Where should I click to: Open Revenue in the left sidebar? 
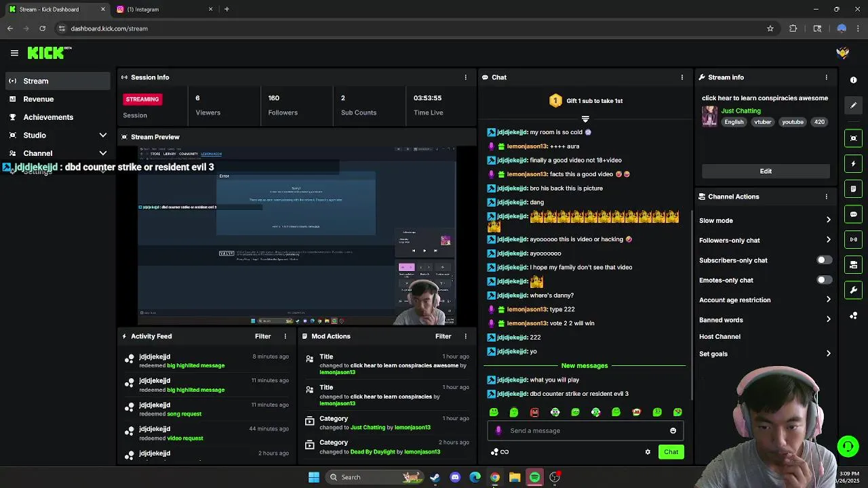[x=57, y=99]
